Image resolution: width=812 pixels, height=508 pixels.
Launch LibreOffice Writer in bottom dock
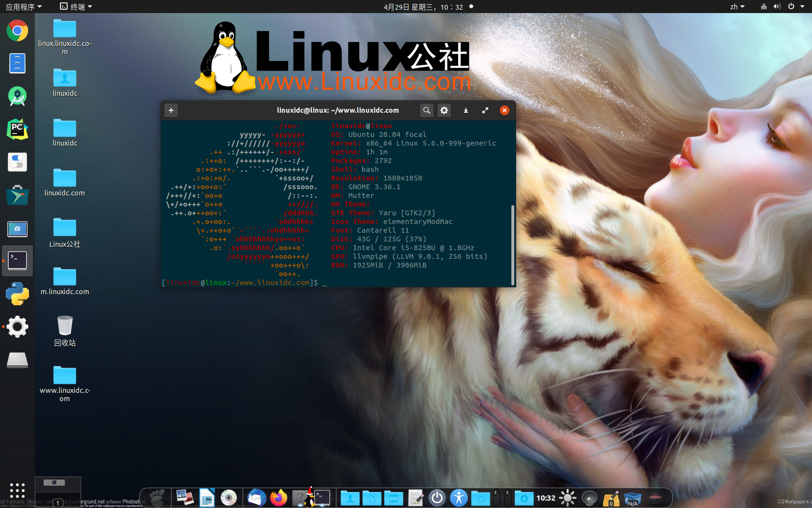[x=207, y=498]
